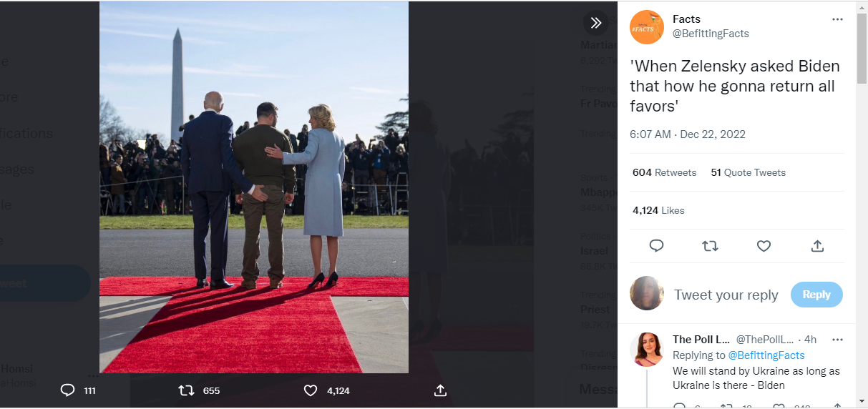Click the reply icon below the photo
Image resolution: width=868 pixels, height=409 pixels.
[68, 390]
